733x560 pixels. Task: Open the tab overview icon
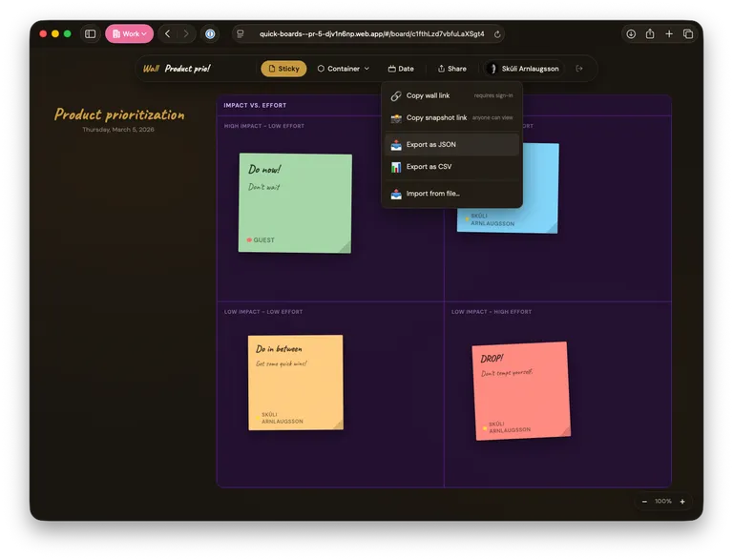pos(688,33)
